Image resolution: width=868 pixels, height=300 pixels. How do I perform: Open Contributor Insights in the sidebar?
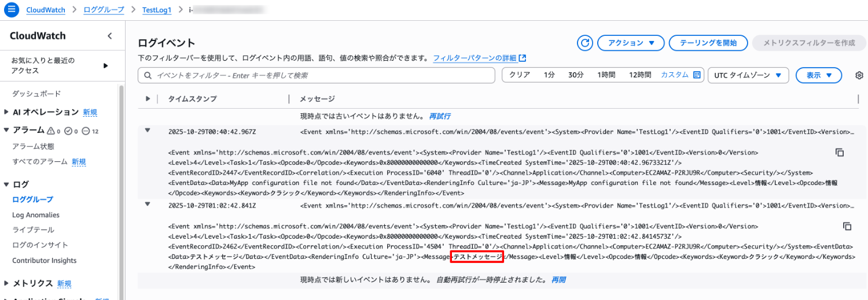pyautogui.click(x=45, y=261)
